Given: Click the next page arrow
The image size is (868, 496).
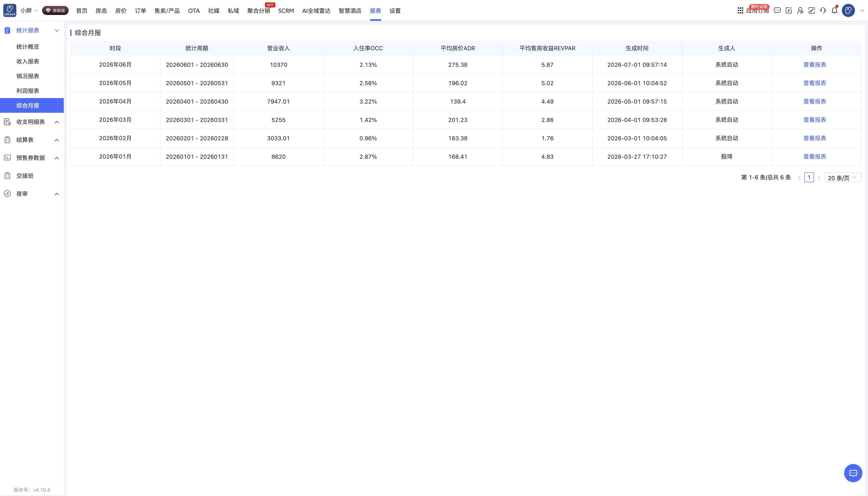Looking at the screenshot, I should [819, 178].
